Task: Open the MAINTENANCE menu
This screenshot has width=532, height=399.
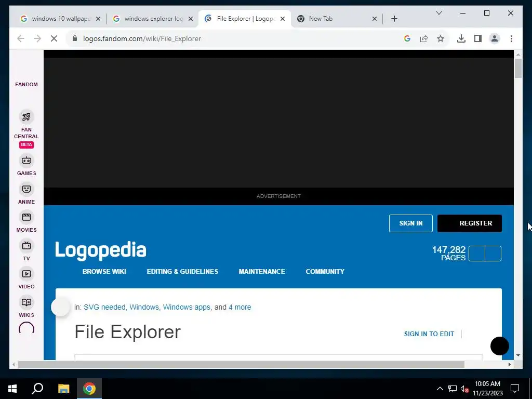Action: click(x=262, y=271)
